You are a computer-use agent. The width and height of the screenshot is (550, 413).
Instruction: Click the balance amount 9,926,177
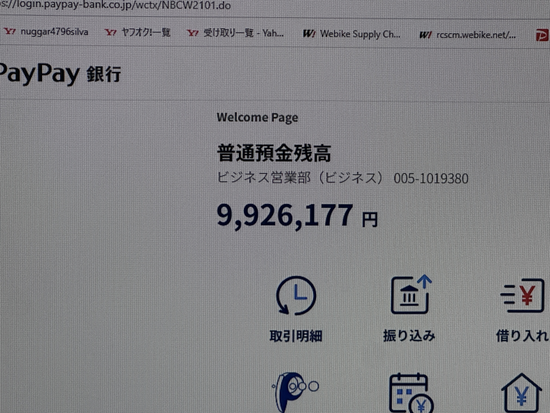[284, 215]
